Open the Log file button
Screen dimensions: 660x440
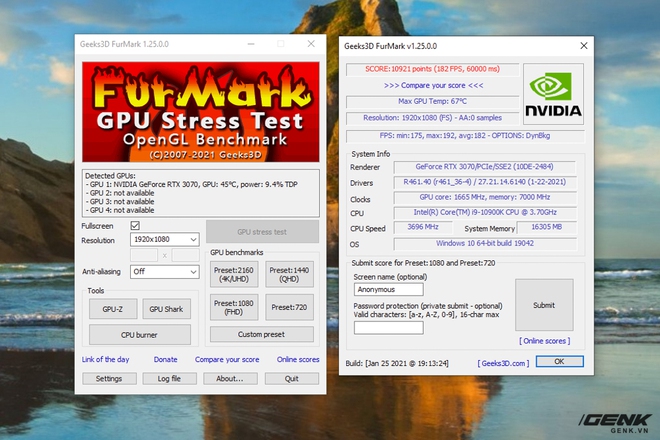(169, 379)
